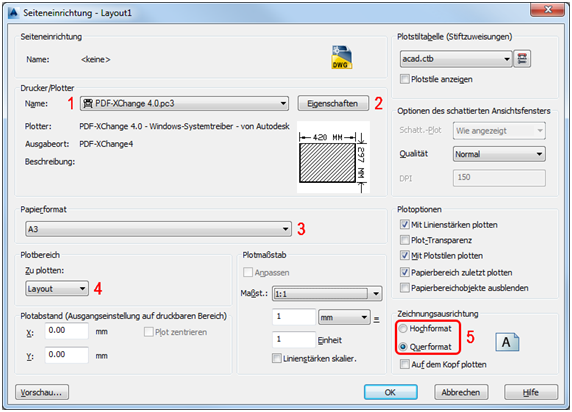Open the Qualität Normal dropdown
572x412 pixels.
(x=499, y=154)
